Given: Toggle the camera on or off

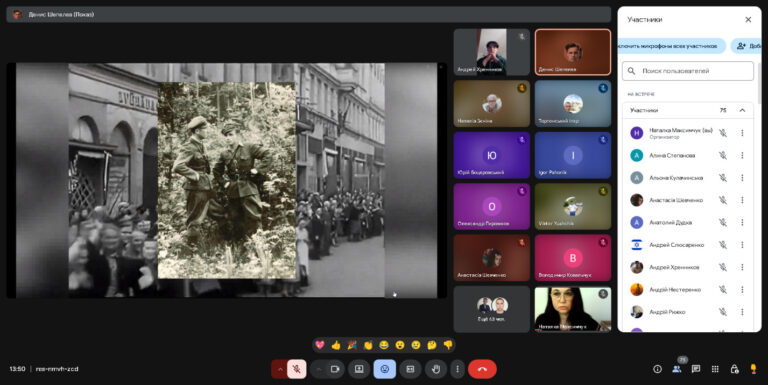Looking at the screenshot, I should (x=336, y=369).
